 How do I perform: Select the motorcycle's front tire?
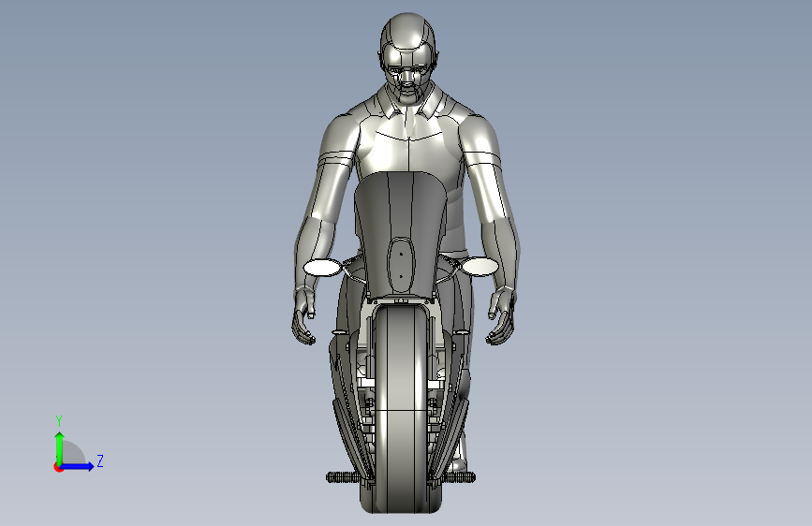pyautogui.click(x=401, y=409)
